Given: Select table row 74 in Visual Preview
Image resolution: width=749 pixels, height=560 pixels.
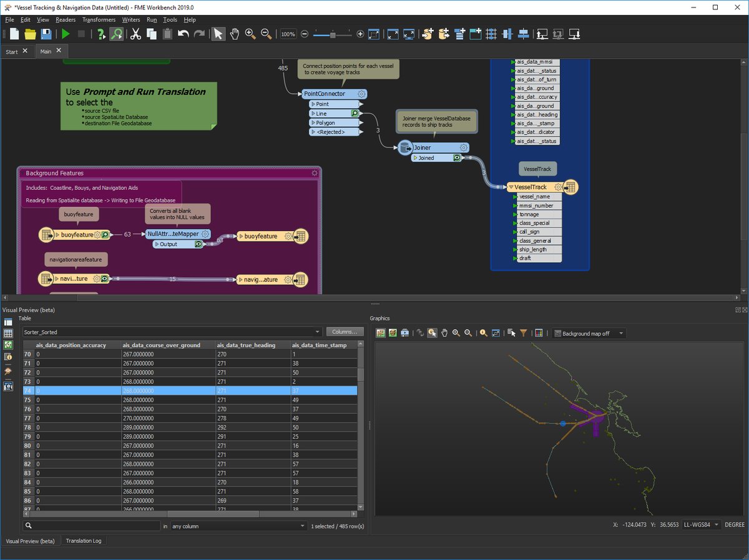Looking at the screenshot, I should pos(125,390).
